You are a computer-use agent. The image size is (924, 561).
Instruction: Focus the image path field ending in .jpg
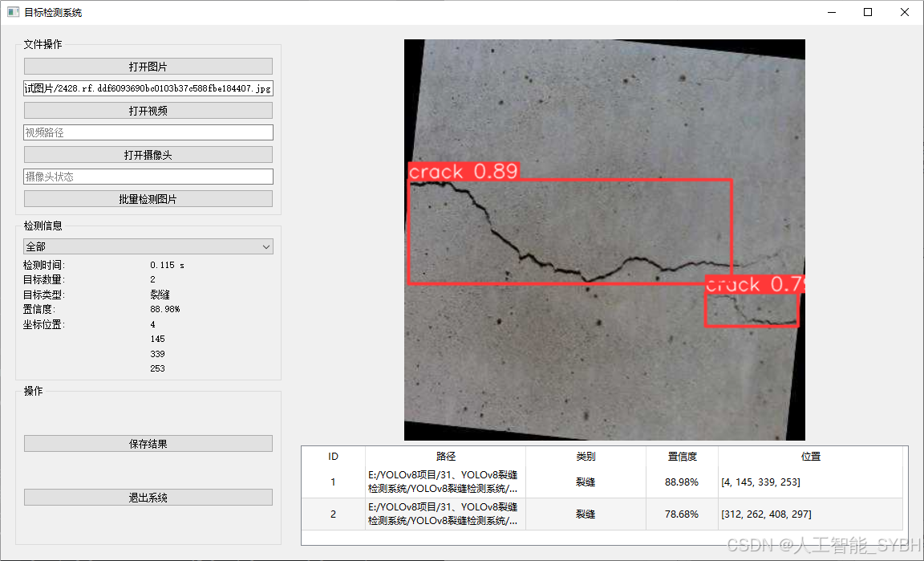(148, 88)
